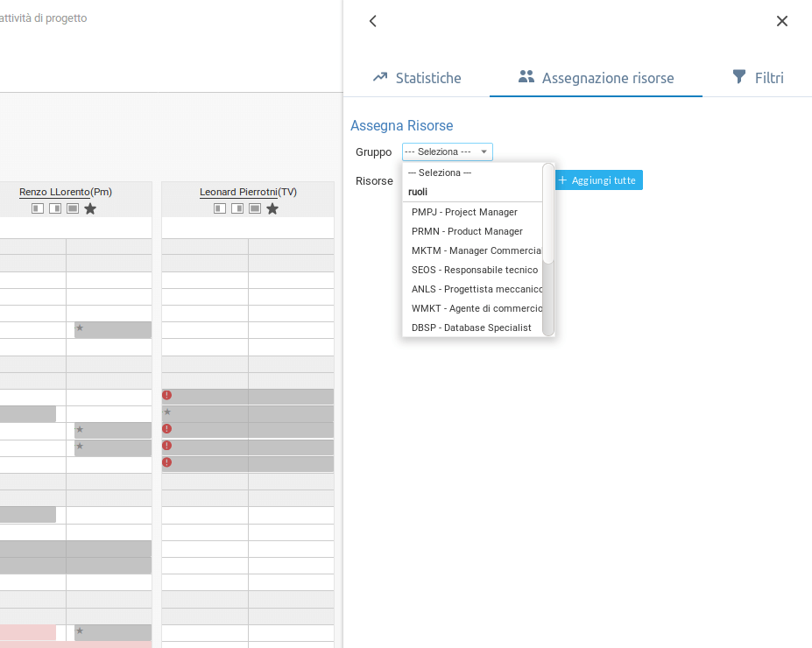Open the Statistiche tab
The width and height of the screenshot is (812, 648).
417,78
